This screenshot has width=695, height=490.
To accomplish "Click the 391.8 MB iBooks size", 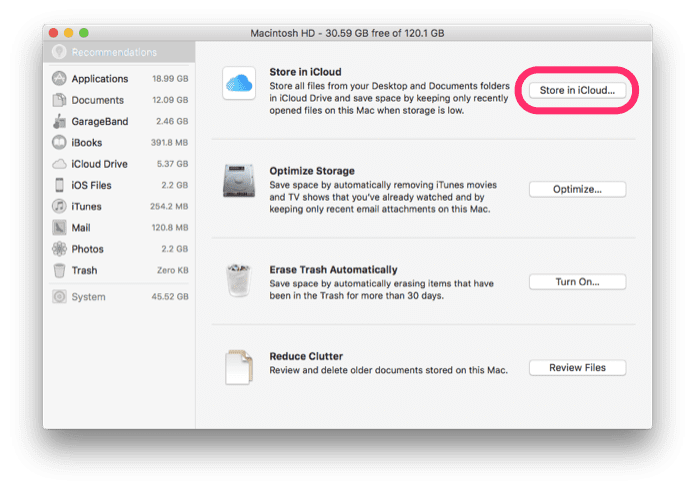I will coord(169,142).
